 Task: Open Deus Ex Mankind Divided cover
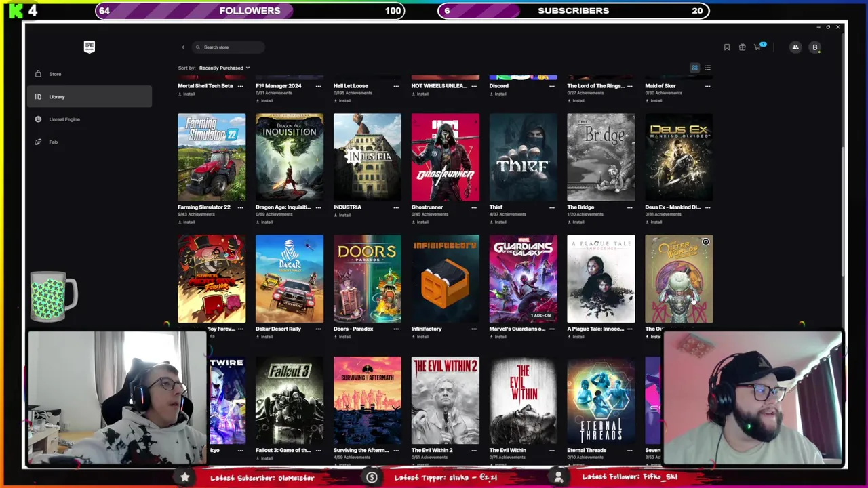[679, 157]
